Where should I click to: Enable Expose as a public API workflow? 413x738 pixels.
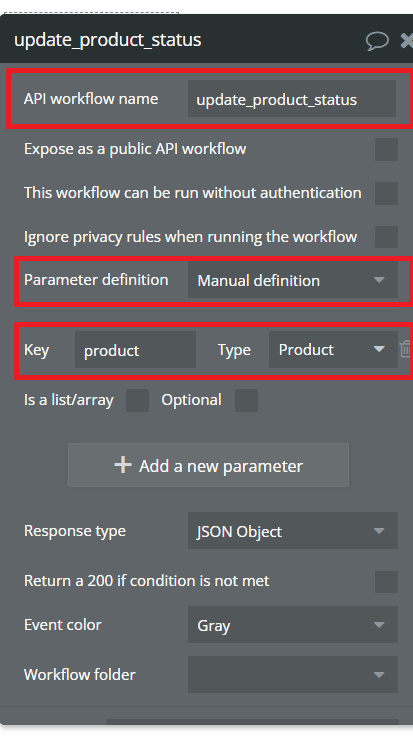386,149
